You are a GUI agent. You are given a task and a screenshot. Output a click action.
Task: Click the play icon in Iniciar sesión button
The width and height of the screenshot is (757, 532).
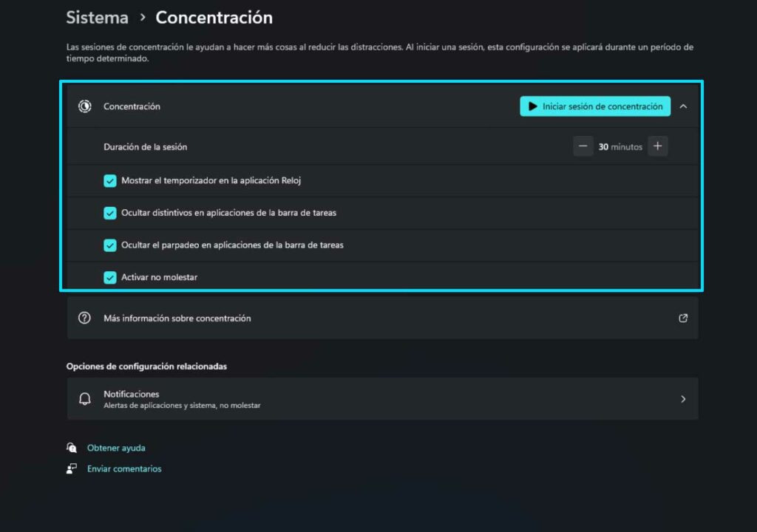click(x=532, y=106)
